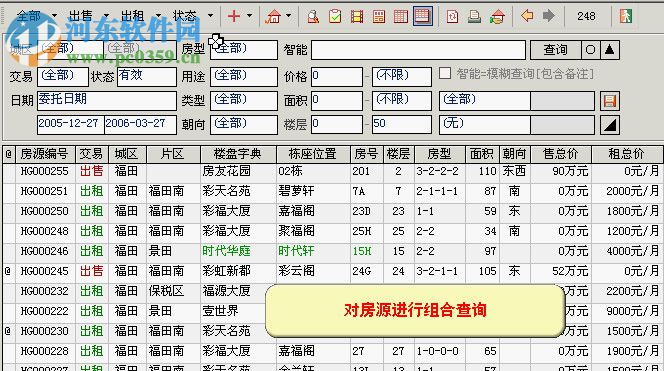
Task: Sort by the 租总价 column header
Action: (x=627, y=154)
